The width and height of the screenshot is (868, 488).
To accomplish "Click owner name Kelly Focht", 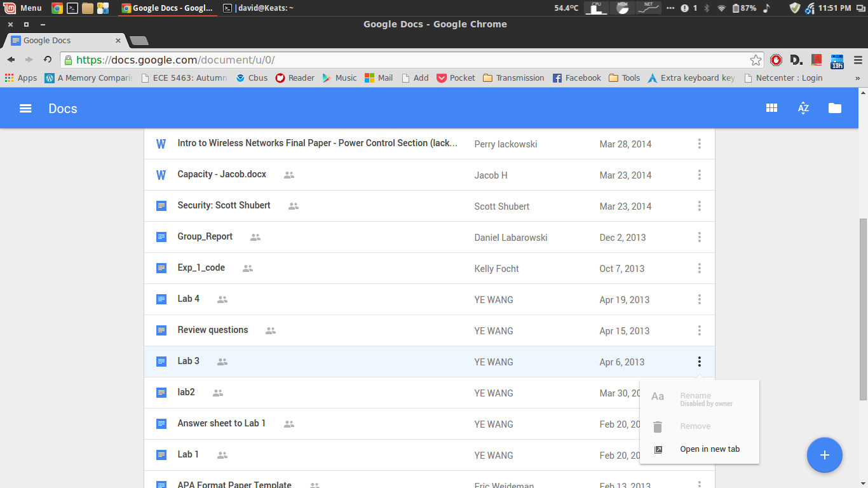I will [496, 269].
